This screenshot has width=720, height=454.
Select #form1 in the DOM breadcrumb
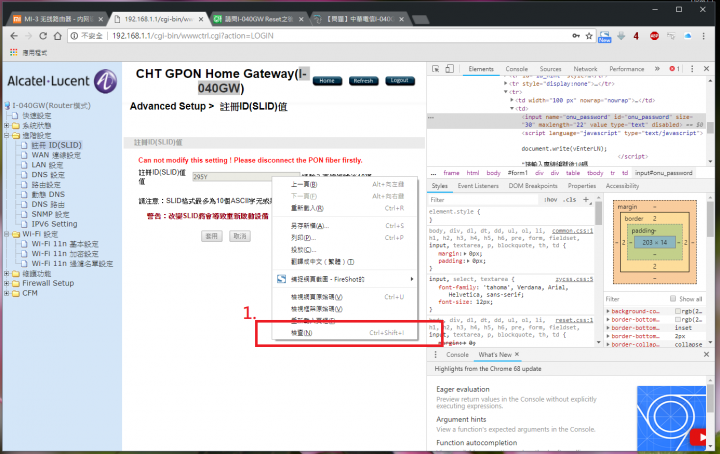(x=518, y=173)
